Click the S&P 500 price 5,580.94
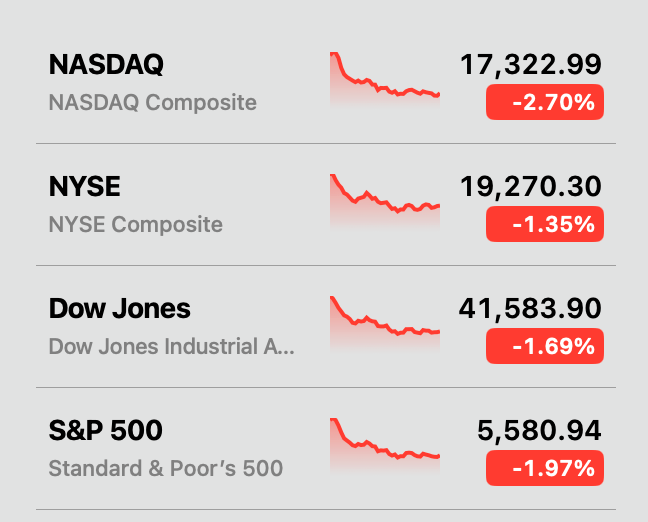 (x=539, y=431)
